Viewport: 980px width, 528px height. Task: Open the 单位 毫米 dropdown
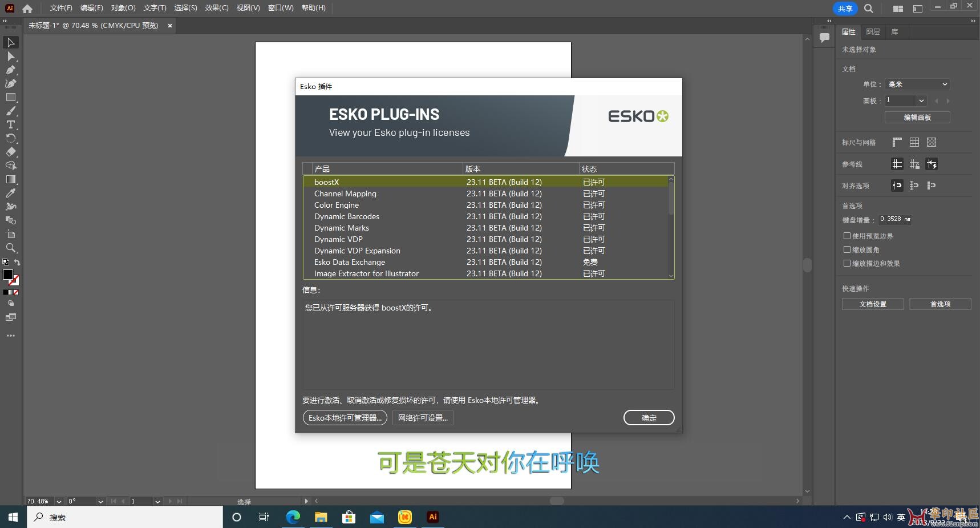[x=917, y=84]
